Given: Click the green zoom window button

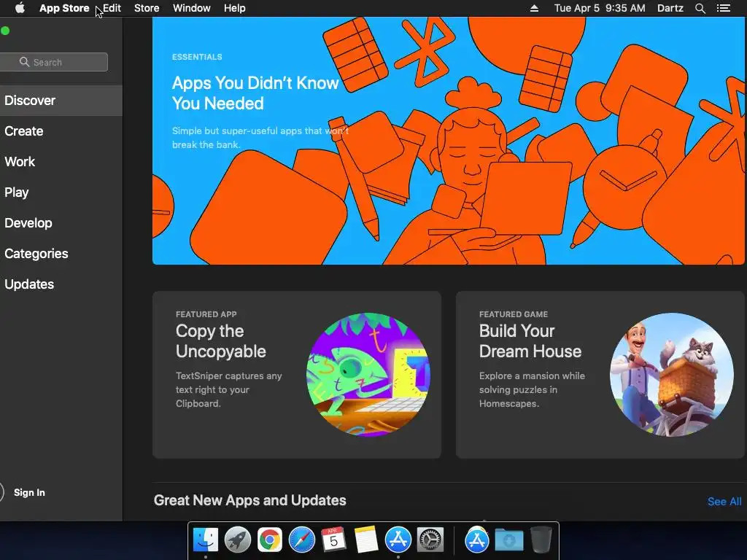Looking at the screenshot, I should pos(5,31).
